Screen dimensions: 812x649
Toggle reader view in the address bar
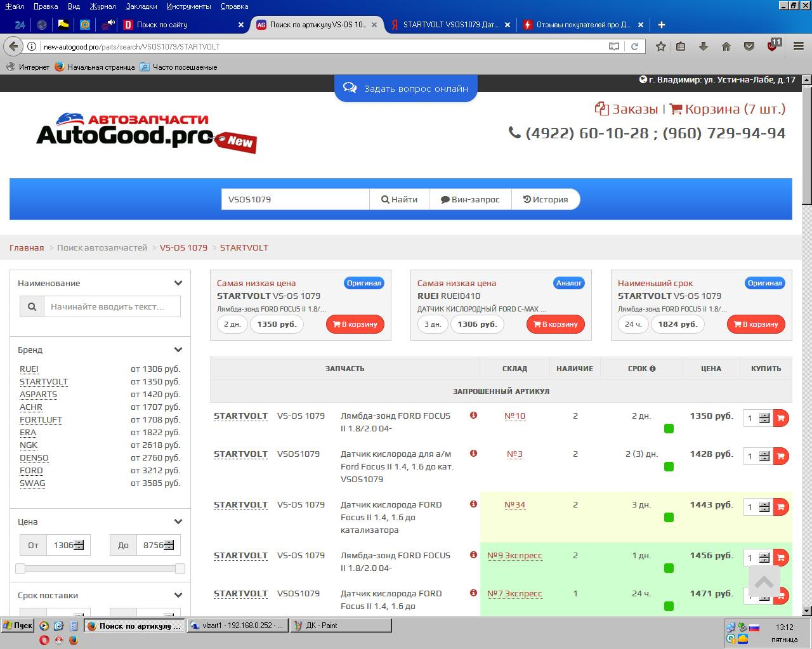click(x=614, y=46)
